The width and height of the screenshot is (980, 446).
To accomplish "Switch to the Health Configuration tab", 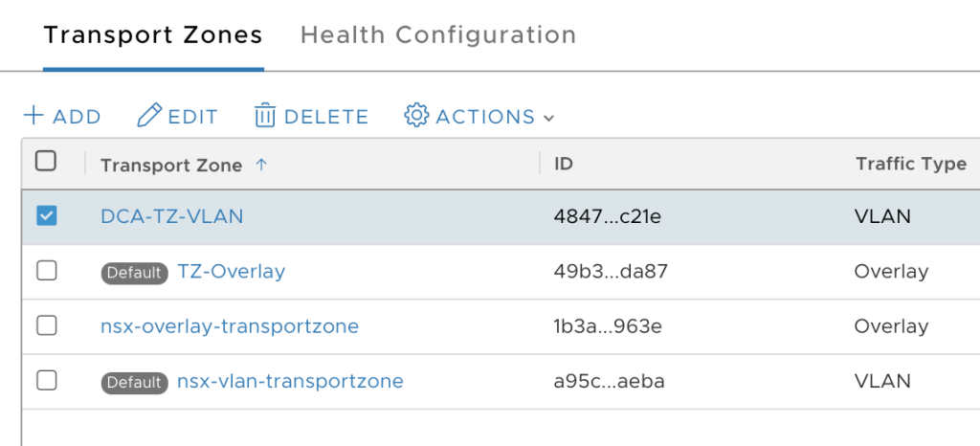I will pos(438,35).
